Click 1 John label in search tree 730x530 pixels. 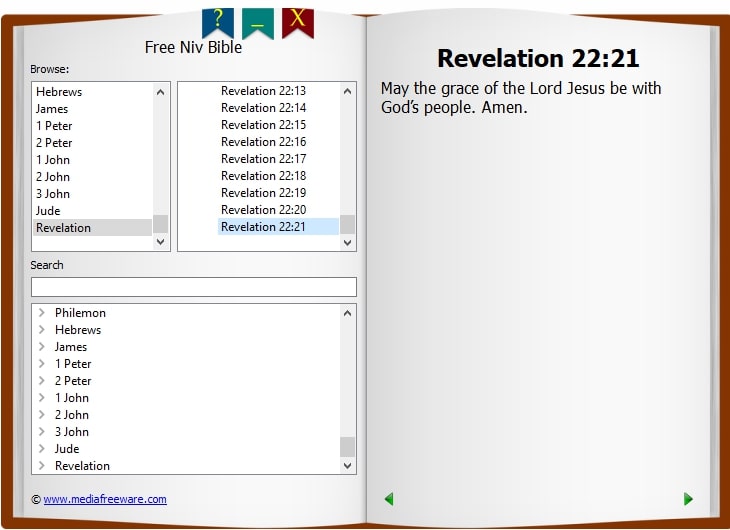pyautogui.click(x=72, y=398)
